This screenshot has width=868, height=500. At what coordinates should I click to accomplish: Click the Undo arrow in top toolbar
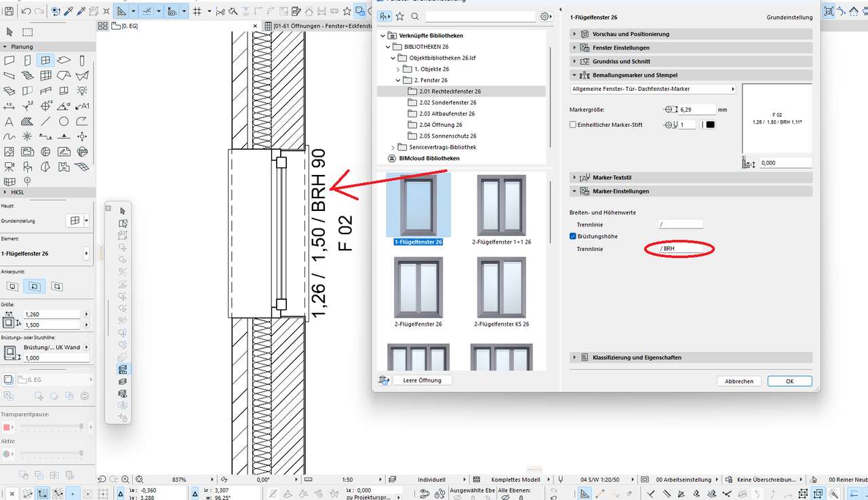point(26,12)
